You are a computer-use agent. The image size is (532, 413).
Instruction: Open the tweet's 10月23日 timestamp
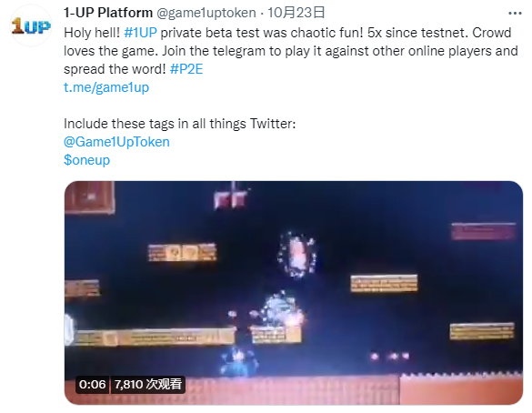click(x=296, y=13)
